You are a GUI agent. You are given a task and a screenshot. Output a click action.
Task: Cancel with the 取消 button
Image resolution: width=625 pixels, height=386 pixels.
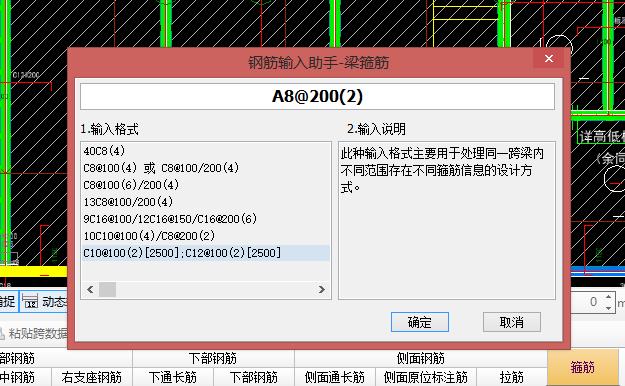[x=512, y=322]
